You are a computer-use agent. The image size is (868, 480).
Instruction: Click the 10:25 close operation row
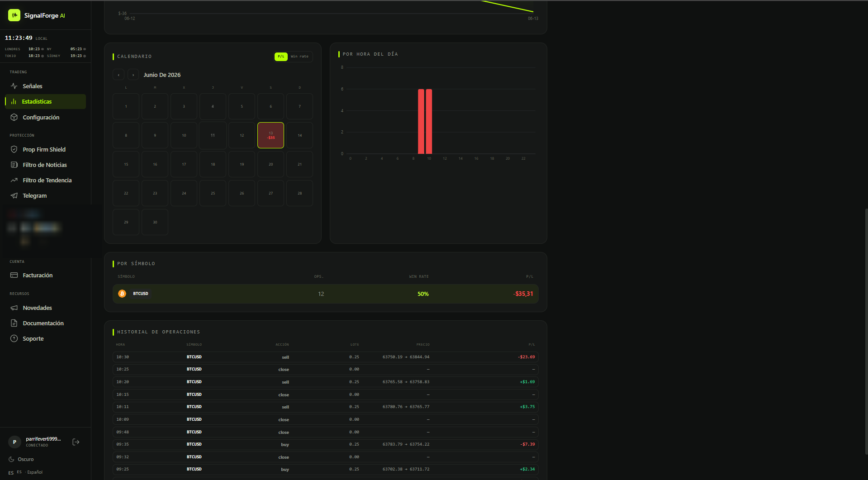tap(326, 369)
